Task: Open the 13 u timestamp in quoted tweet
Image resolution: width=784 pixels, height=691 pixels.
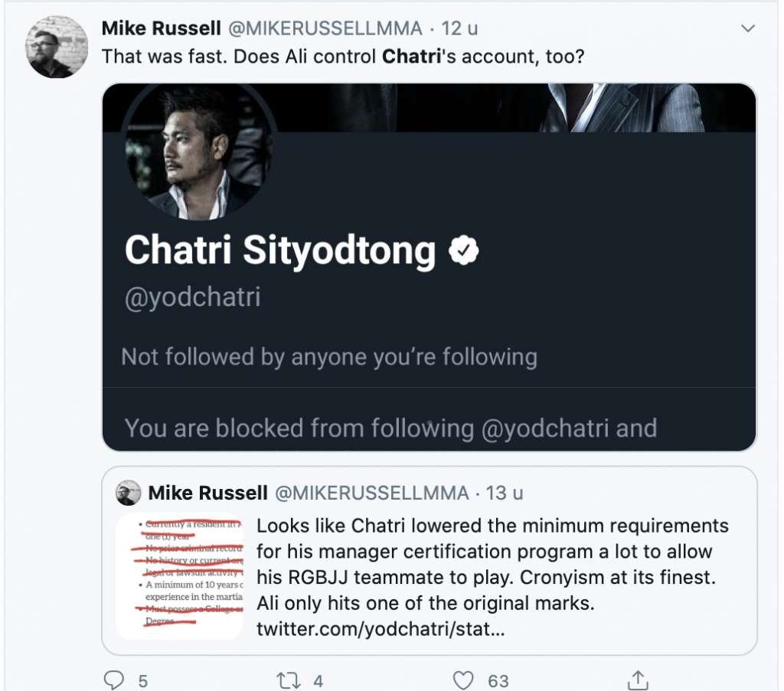Action: tap(504, 493)
